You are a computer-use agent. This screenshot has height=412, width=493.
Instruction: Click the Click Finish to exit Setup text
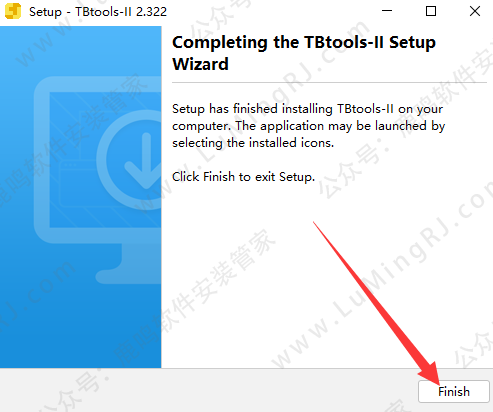(243, 177)
